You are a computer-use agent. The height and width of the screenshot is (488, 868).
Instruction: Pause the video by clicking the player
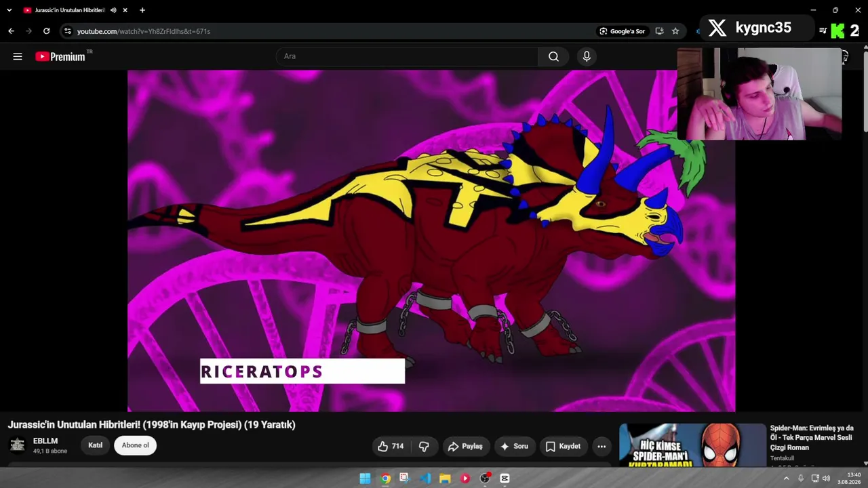(x=431, y=241)
